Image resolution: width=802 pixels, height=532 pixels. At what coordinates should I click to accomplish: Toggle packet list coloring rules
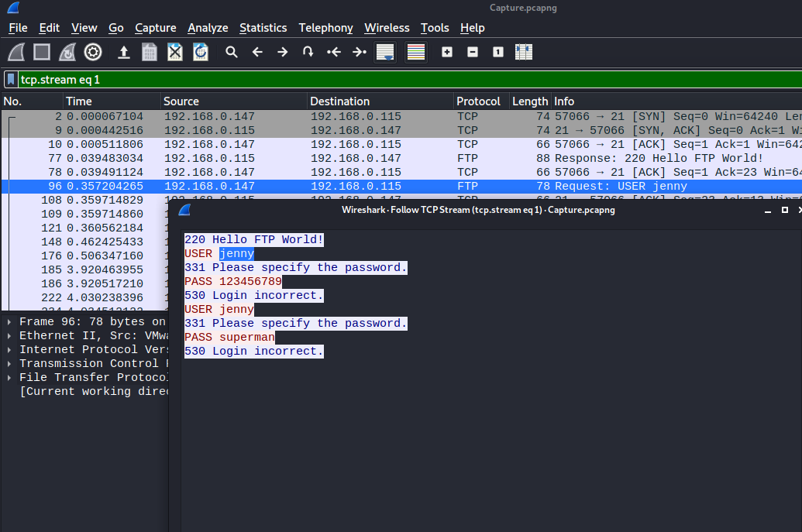(416, 52)
